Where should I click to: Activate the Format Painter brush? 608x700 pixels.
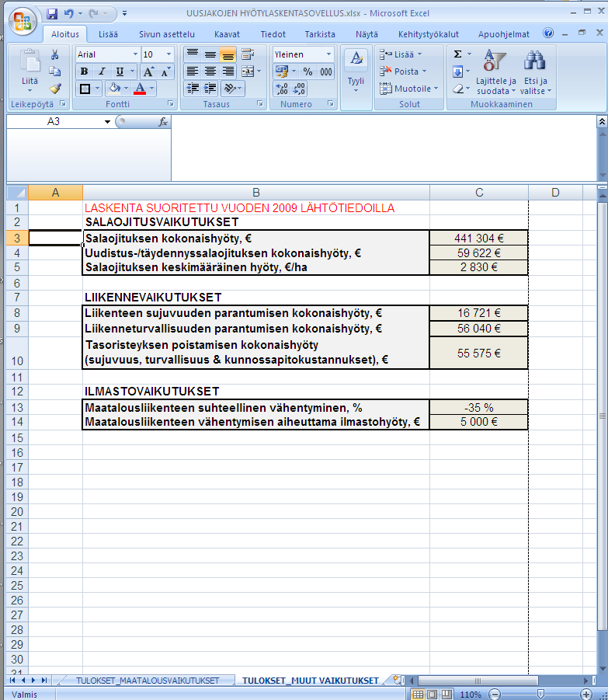pos(55,89)
